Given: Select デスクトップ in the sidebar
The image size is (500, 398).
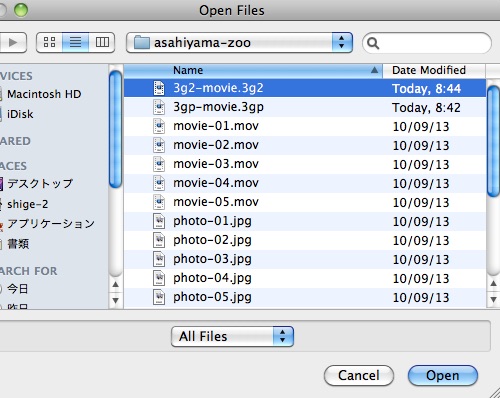Looking at the screenshot, I should [x=40, y=184].
